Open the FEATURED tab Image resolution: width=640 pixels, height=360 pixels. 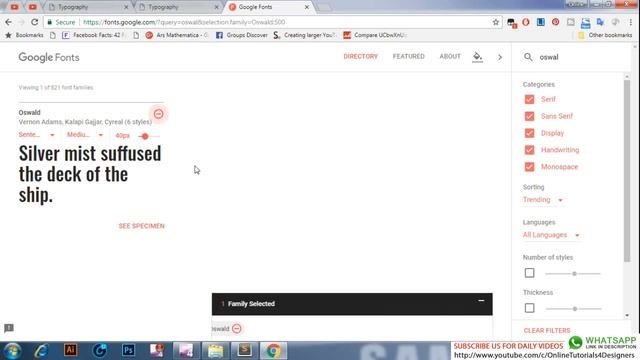pos(409,56)
